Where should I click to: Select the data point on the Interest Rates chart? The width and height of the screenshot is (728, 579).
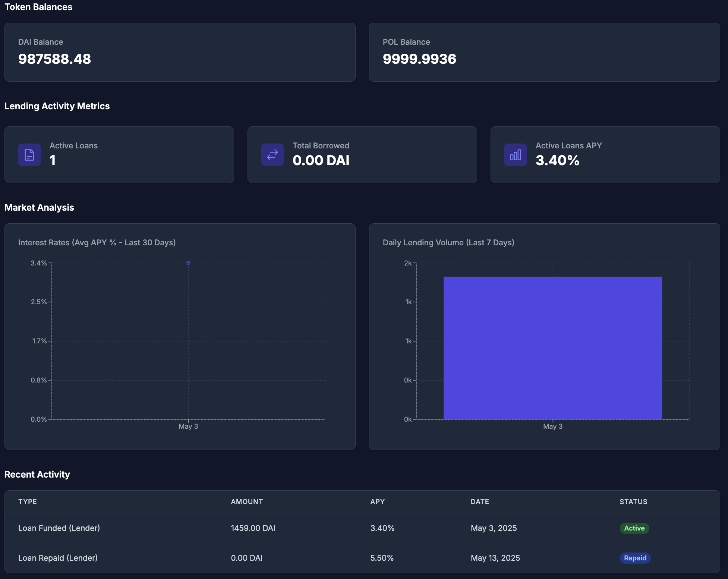click(x=188, y=263)
